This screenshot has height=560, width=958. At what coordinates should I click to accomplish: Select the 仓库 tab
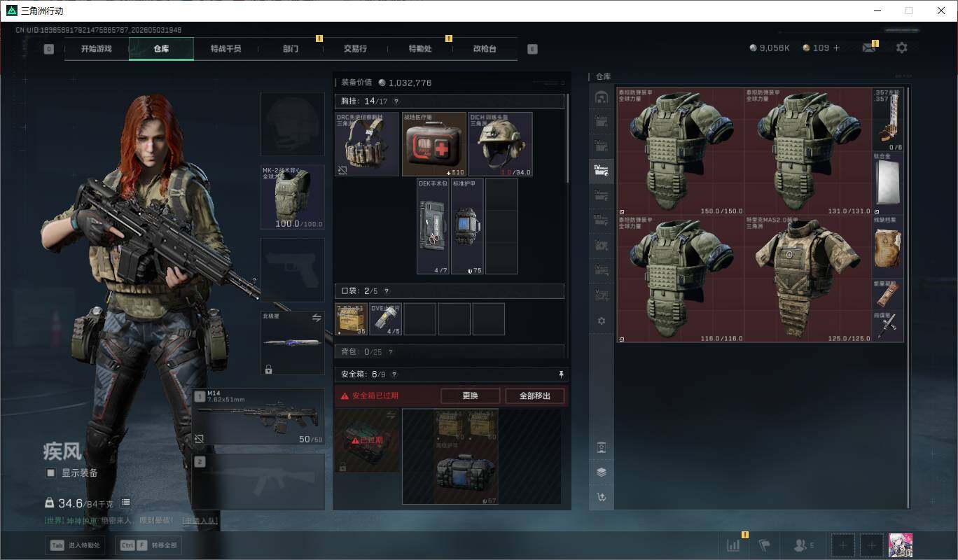click(161, 49)
